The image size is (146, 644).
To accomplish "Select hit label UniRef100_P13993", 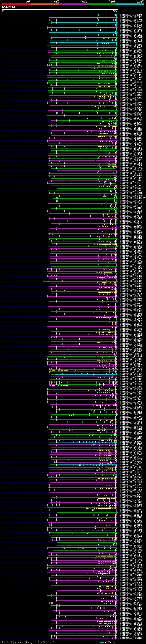I will pyautogui.click(x=131, y=15).
